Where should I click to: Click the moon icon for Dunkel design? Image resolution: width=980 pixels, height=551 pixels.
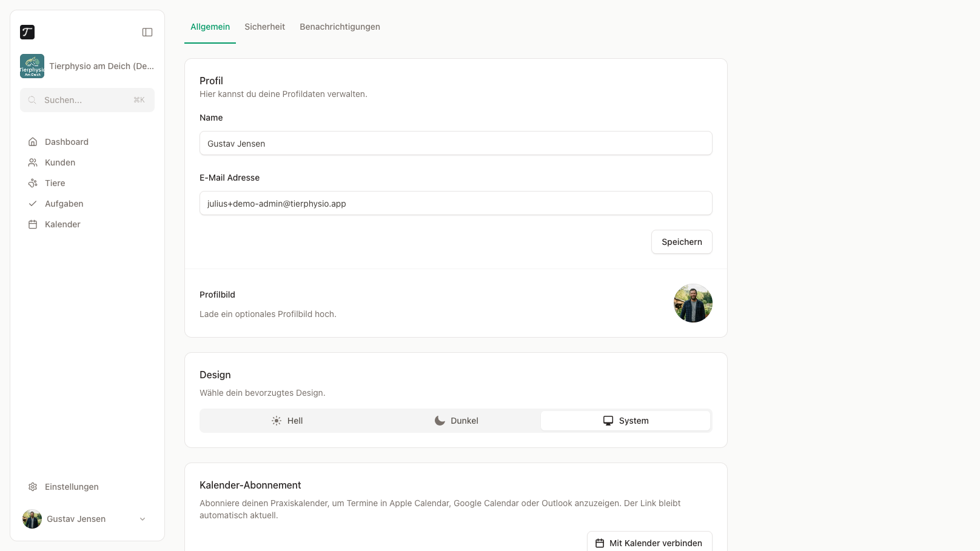pyautogui.click(x=440, y=421)
